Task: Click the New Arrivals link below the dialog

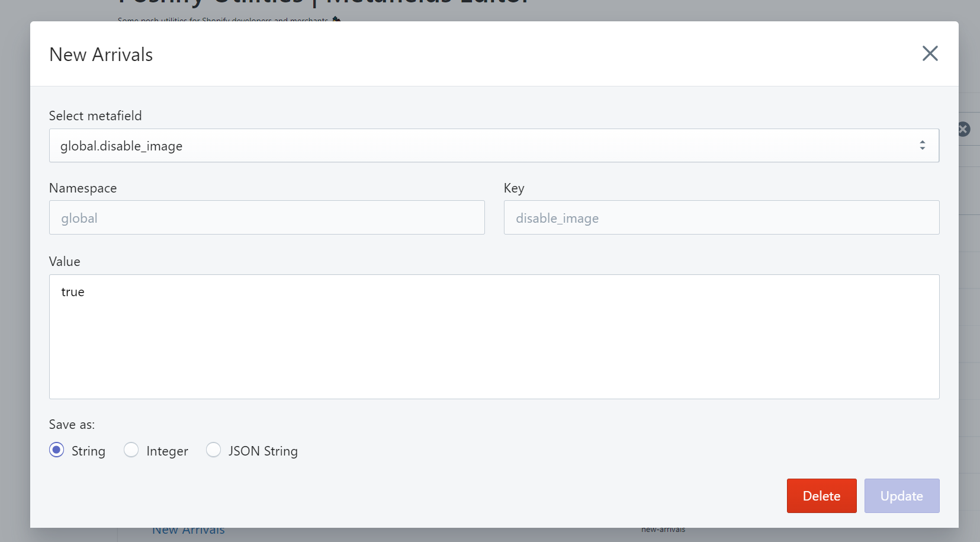Action: (x=188, y=531)
